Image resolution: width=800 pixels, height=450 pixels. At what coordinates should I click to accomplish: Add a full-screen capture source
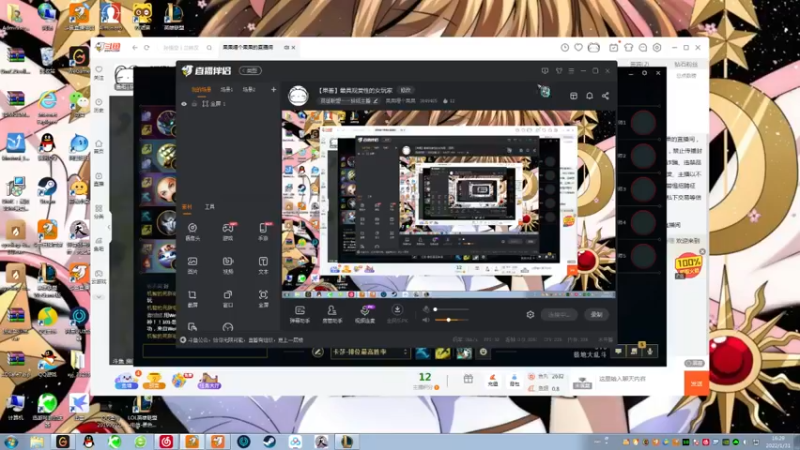pyautogui.click(x=263, y=299)
